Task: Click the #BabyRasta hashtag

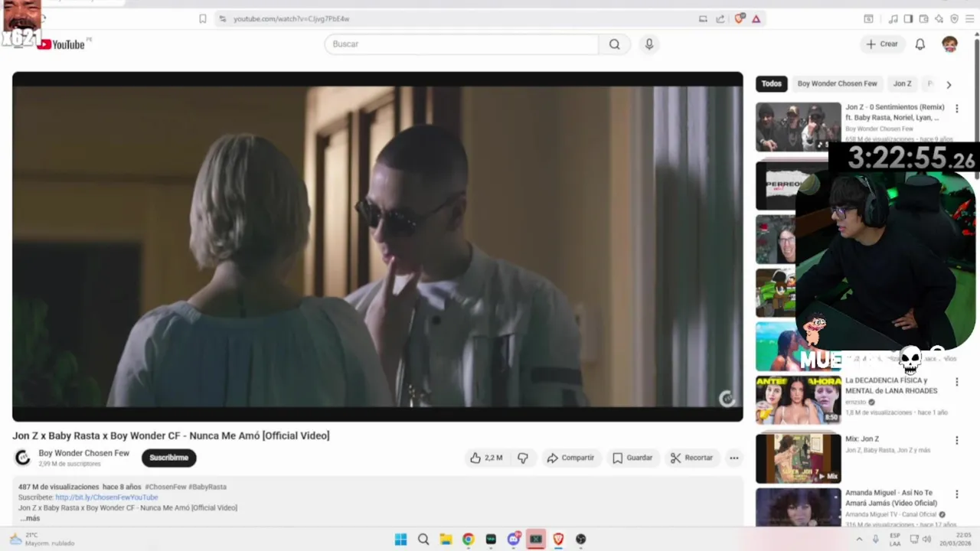Action: pyautogui.click(x=207, y=487)
